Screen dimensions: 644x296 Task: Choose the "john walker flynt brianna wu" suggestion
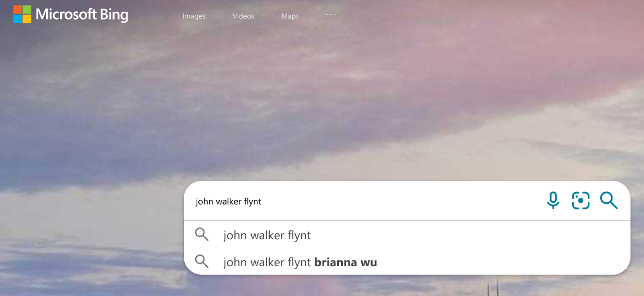tap(300, 262)
